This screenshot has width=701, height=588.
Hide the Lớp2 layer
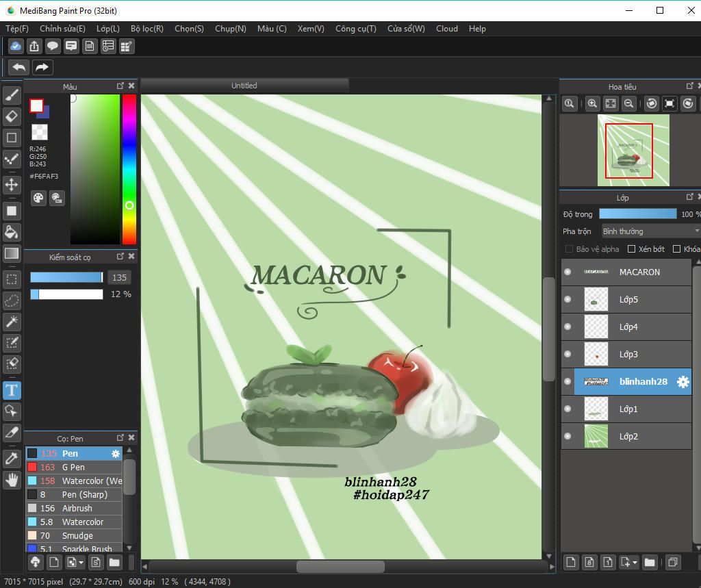(x=568, y=436)
